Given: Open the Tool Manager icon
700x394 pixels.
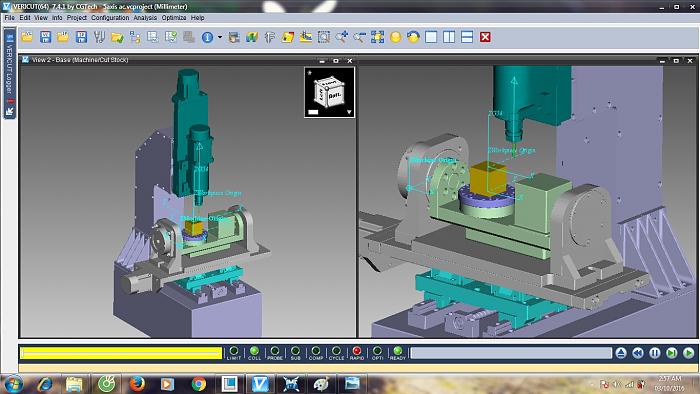Looking at the screenshot, I should pyautogui.click(x=99, y=37).
